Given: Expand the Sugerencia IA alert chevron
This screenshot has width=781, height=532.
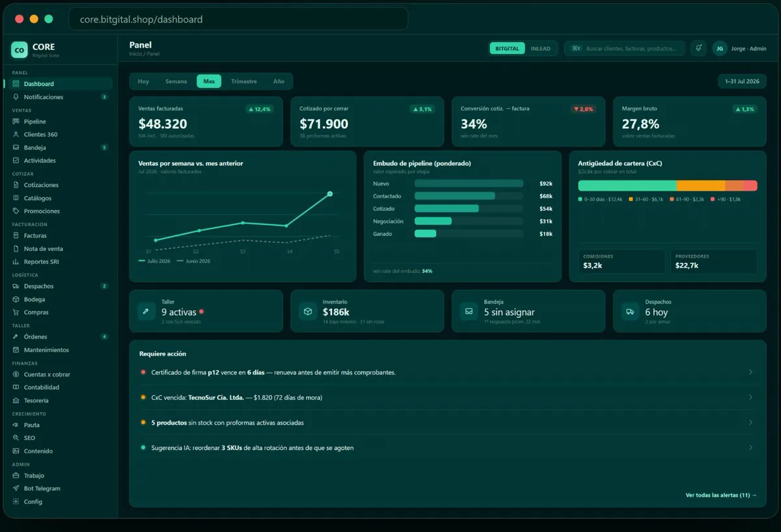Looking at the screenshot, I should point(751,448).
